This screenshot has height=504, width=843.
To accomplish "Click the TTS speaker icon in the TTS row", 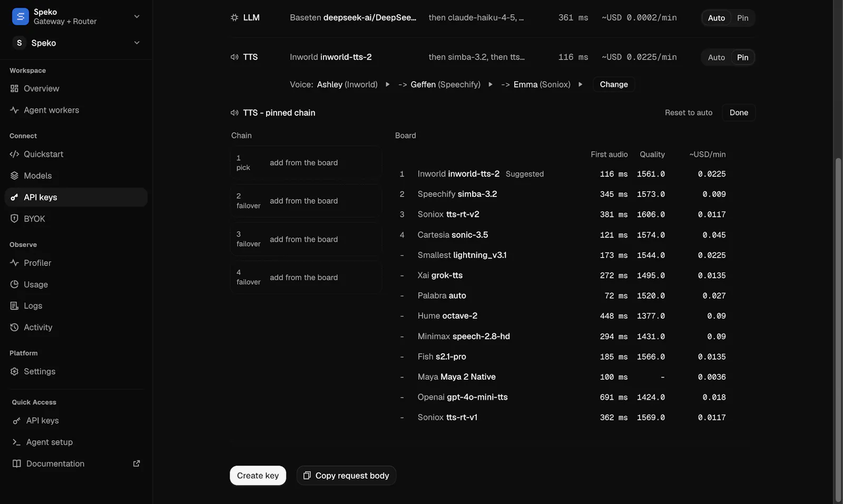I will [234, 57].
